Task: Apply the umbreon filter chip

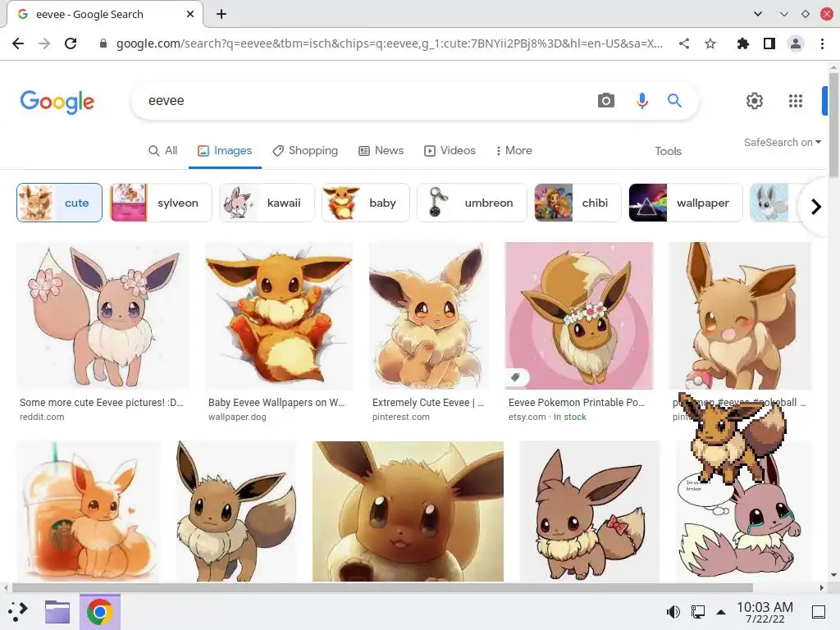Action: pos(472,203)
